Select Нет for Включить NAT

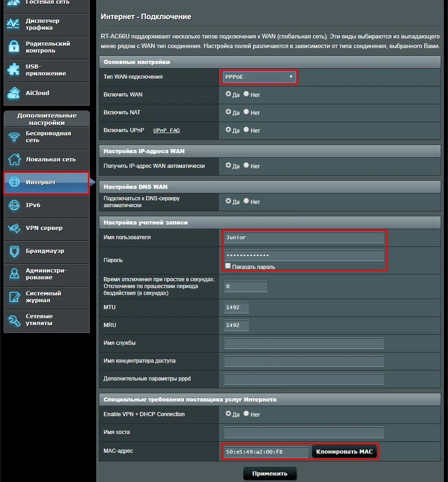pyautogui.click(x=246, y=112)
